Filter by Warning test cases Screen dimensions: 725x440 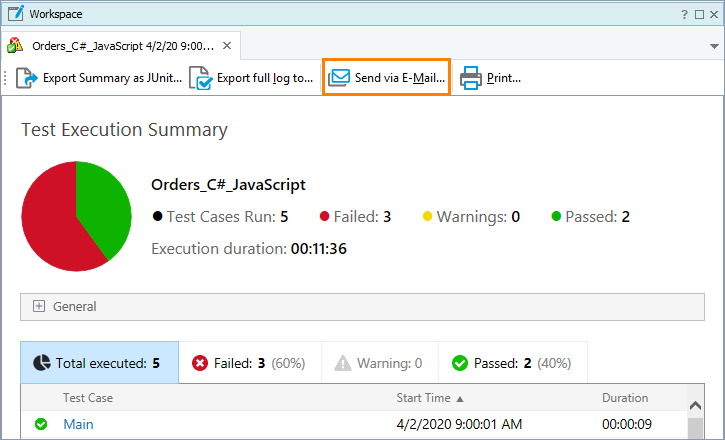pos(378,363)
